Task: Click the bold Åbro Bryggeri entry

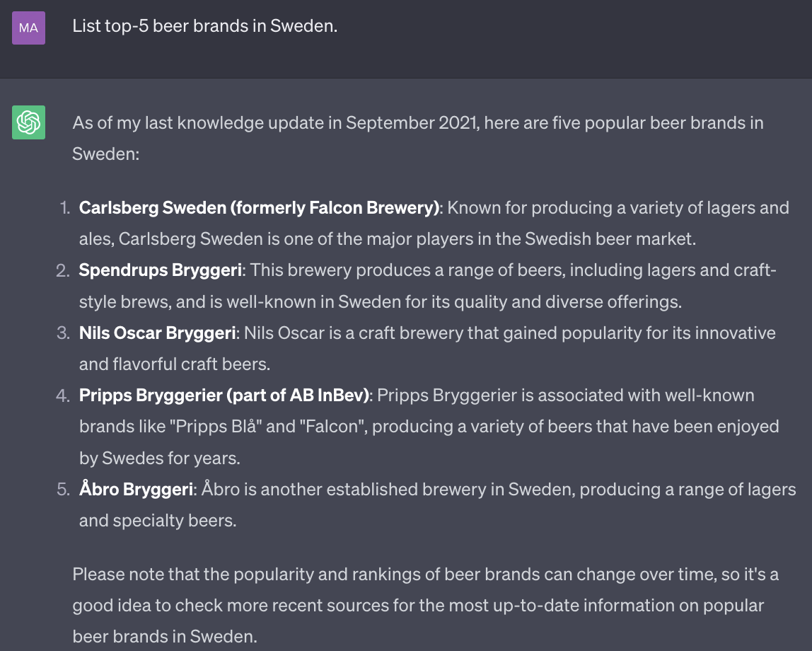Action: [136, 490]
